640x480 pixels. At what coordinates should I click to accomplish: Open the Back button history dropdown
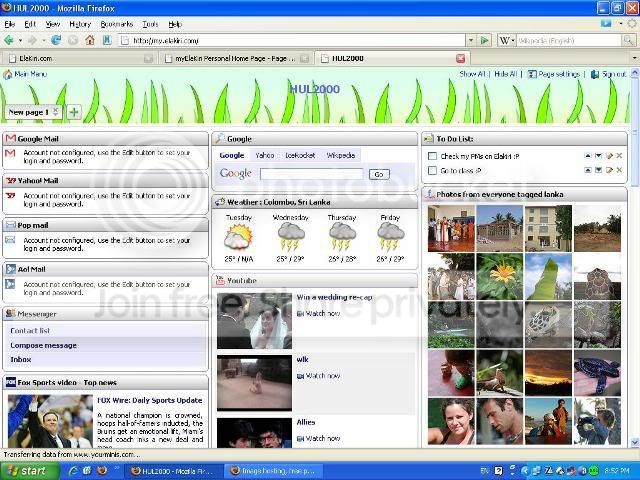[20, 40]
